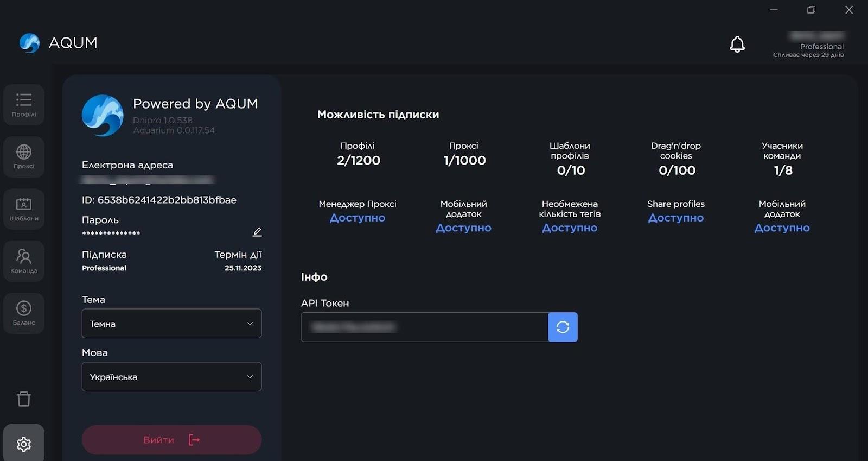Viewport: 868px width, 461px height.
Task: Open the trash bin in sidebar
Action: point(24,399)
